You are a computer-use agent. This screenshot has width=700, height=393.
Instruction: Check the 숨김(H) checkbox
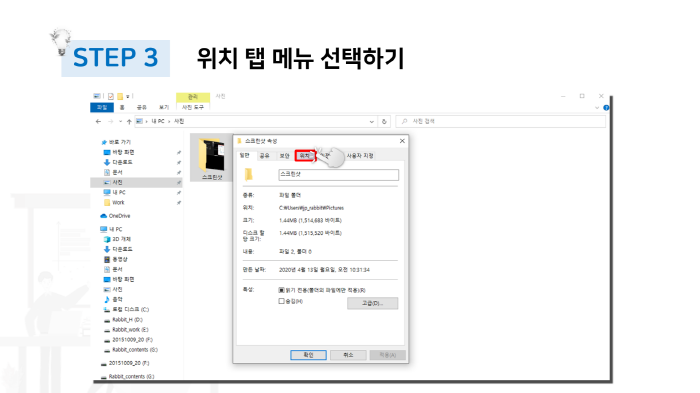281,301
